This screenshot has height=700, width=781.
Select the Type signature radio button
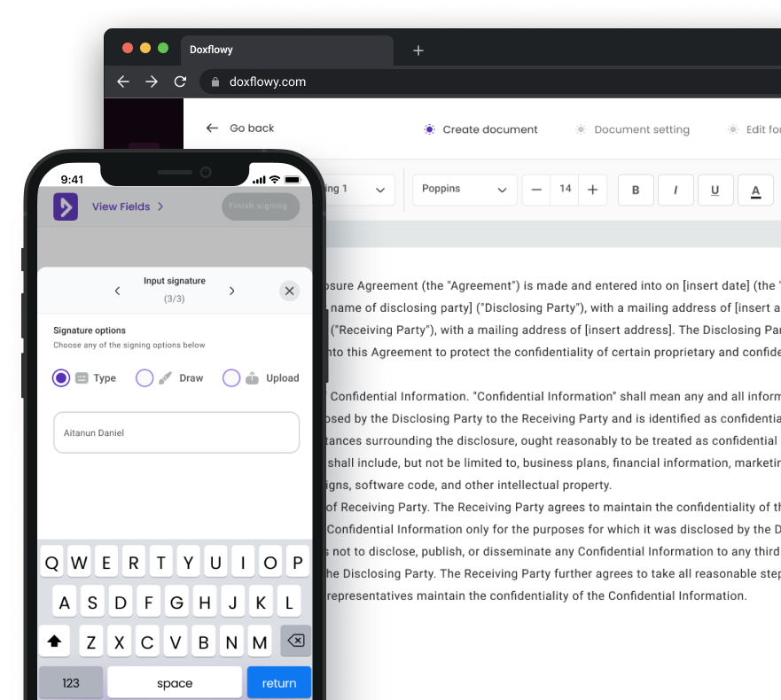61,377
